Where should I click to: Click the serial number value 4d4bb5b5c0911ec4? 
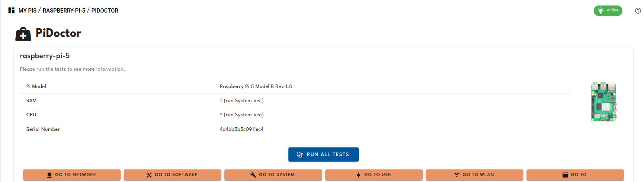point(241,129)
